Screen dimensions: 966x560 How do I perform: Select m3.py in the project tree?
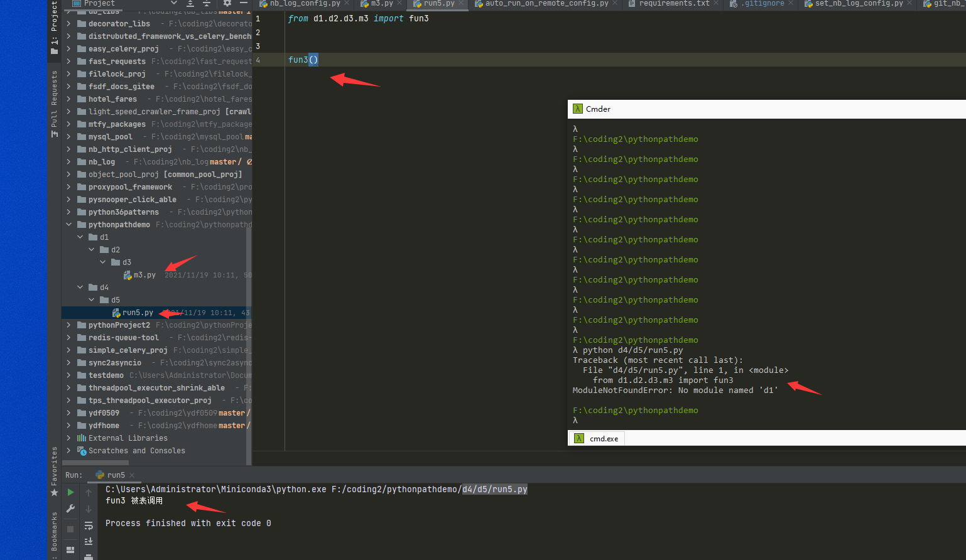point(144,275)
